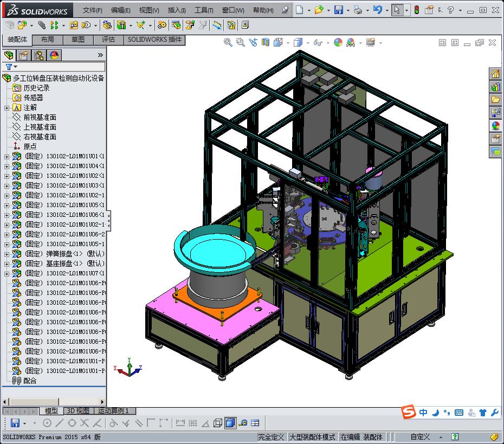Expand the 基座振盘<1> component node
Viewport: 504px width, 444px height.
7,264
